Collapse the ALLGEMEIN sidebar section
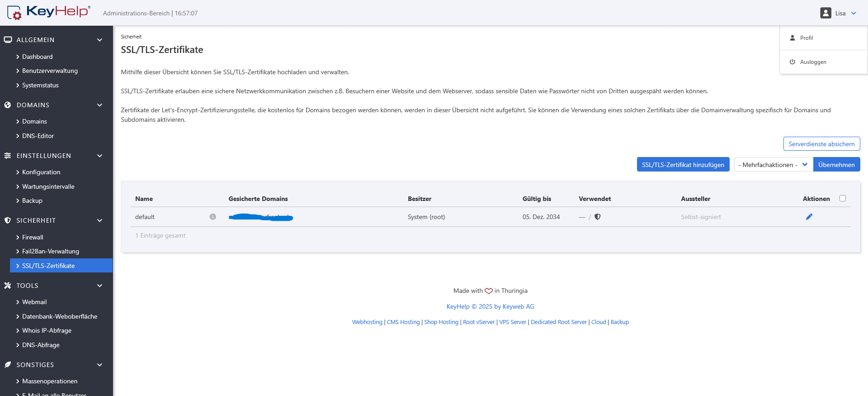The height and width of the screenshot is (396, 868). click(x=99, y=40)
